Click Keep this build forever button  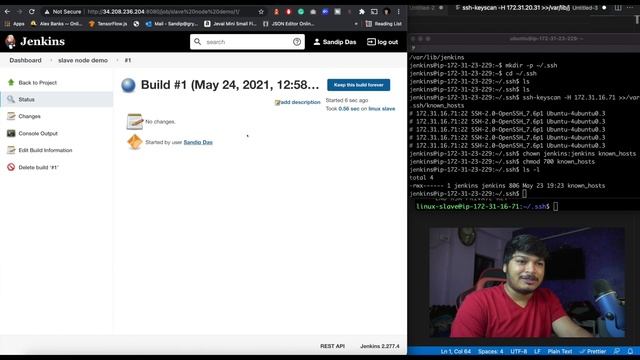point(358,85)
